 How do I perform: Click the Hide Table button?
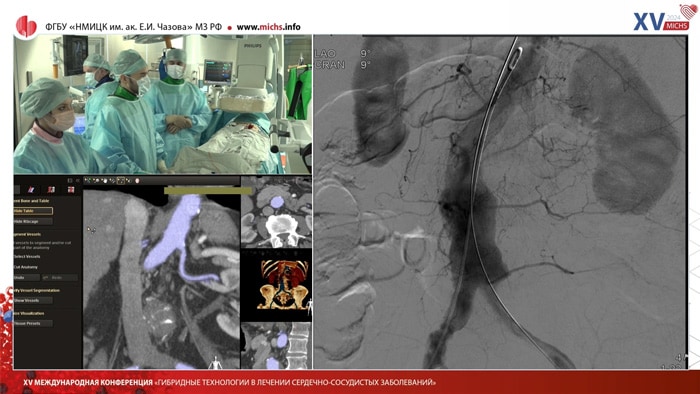click(33, 211)
